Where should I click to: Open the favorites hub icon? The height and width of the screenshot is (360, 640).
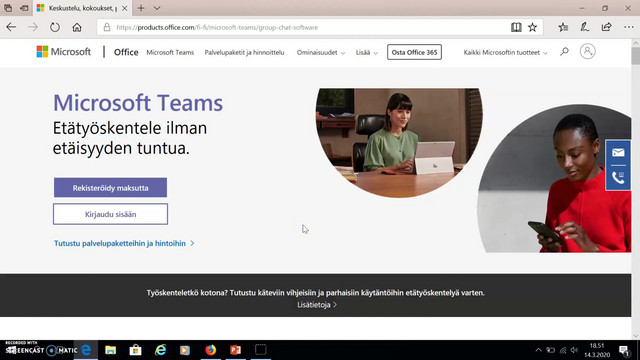563,27
